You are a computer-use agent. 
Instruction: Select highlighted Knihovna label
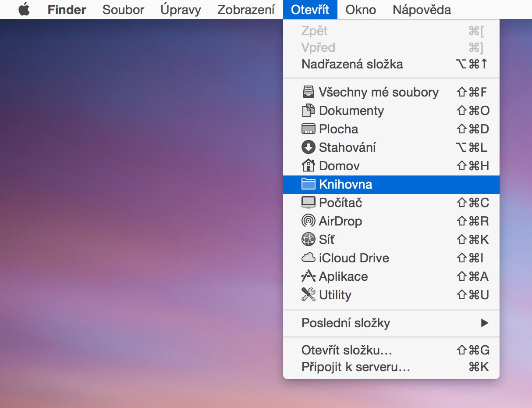click(346, 184)
